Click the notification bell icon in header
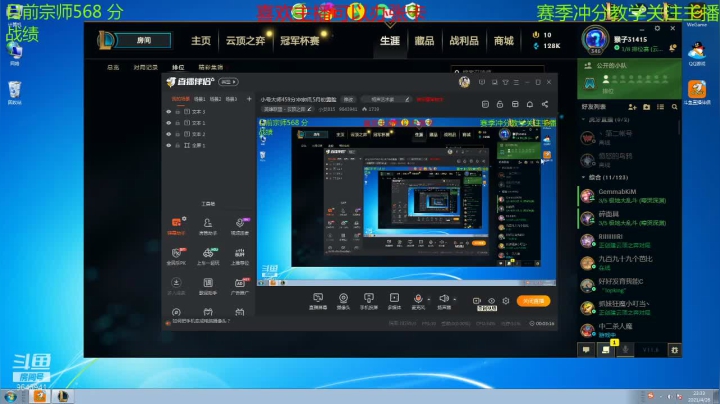The height and width of the screenshot is (404, 720). tap(529, 104)
